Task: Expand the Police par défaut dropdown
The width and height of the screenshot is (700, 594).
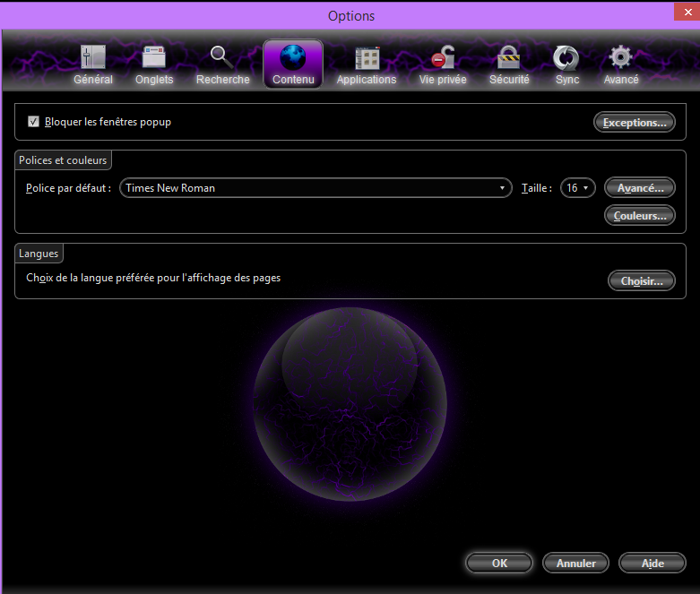Action: point(315,188)
